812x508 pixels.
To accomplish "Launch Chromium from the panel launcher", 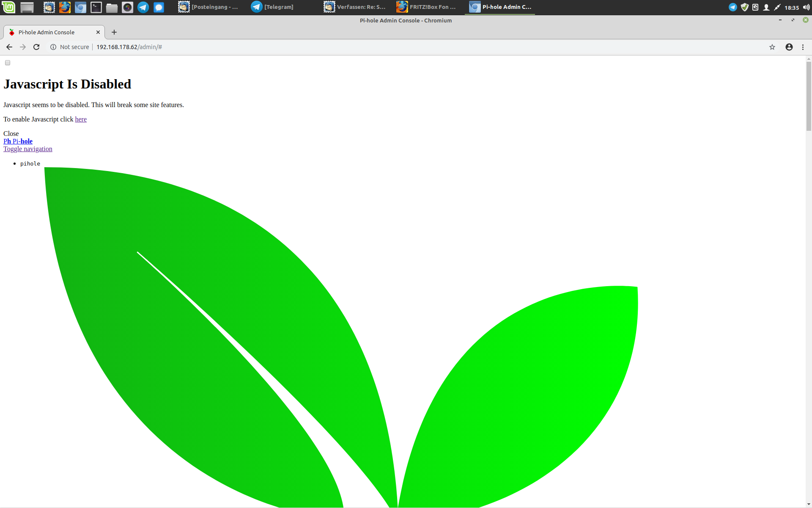I will tap(80, 7).
